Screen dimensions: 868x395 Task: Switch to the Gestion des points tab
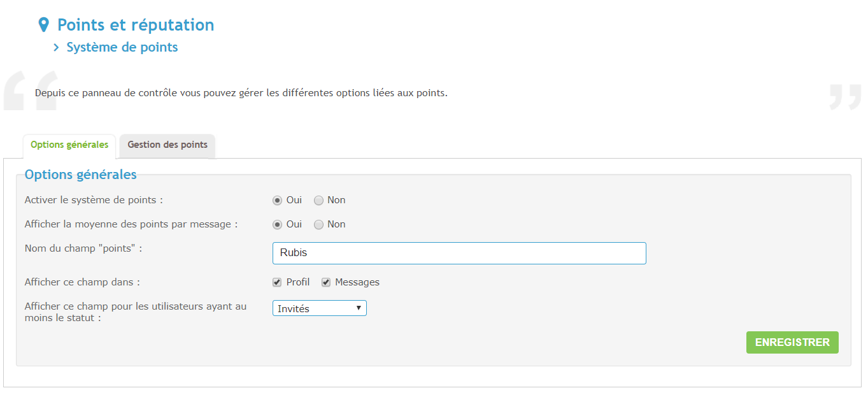167,145
